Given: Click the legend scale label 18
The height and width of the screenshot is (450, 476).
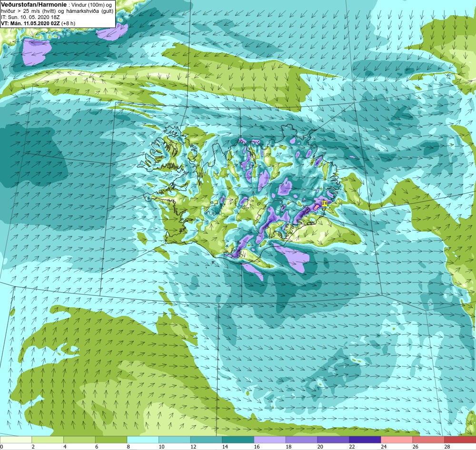Looking at the screenshot, I should [288, 447].
